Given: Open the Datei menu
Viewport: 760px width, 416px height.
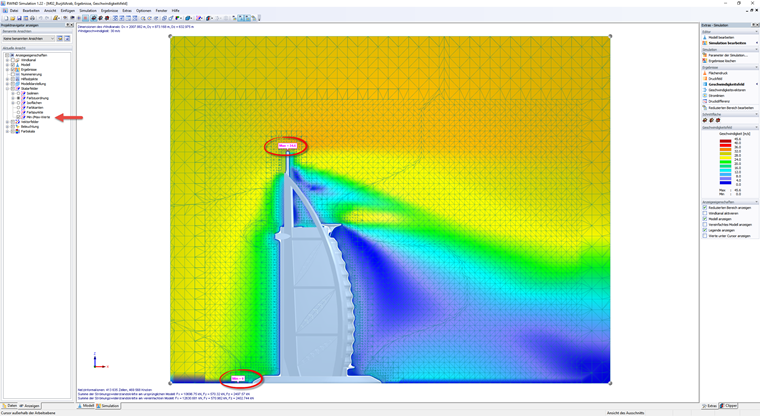Looking at the screenshot, I should click(x=14, y=11).
